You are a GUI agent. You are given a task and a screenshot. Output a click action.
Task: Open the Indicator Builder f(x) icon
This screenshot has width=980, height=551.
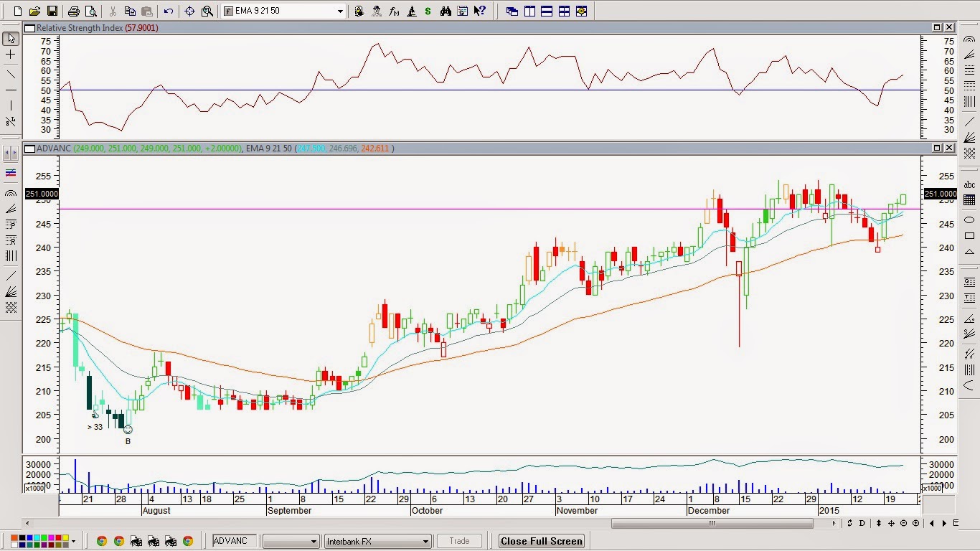pyautogui.click(x=394, y=11)
